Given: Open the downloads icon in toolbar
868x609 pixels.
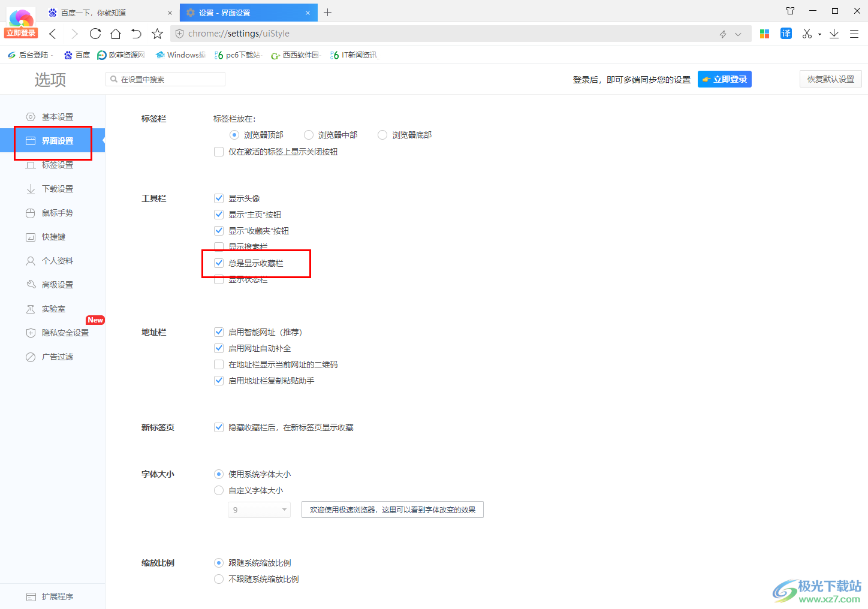Looking at the screenshot, I should pos(834,34).
